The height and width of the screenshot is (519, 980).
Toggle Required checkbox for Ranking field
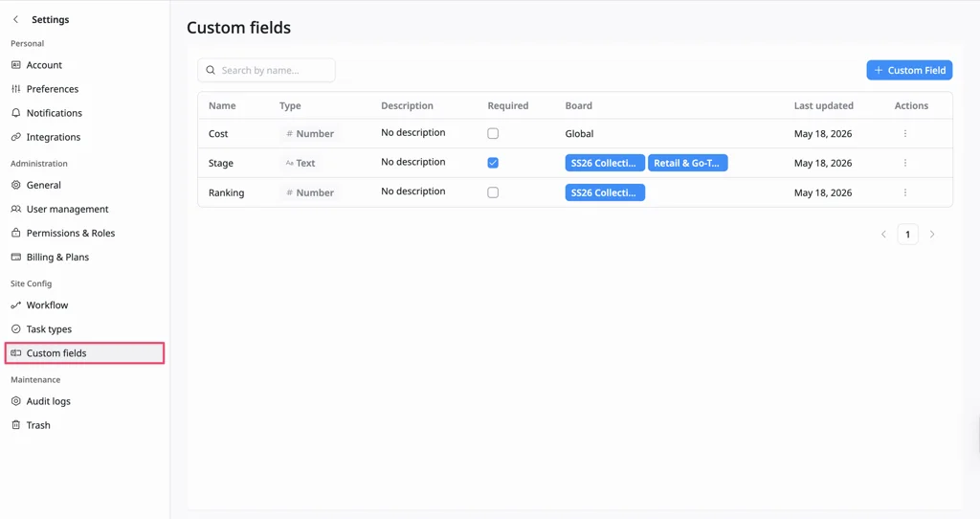click(x=493, y=192)
